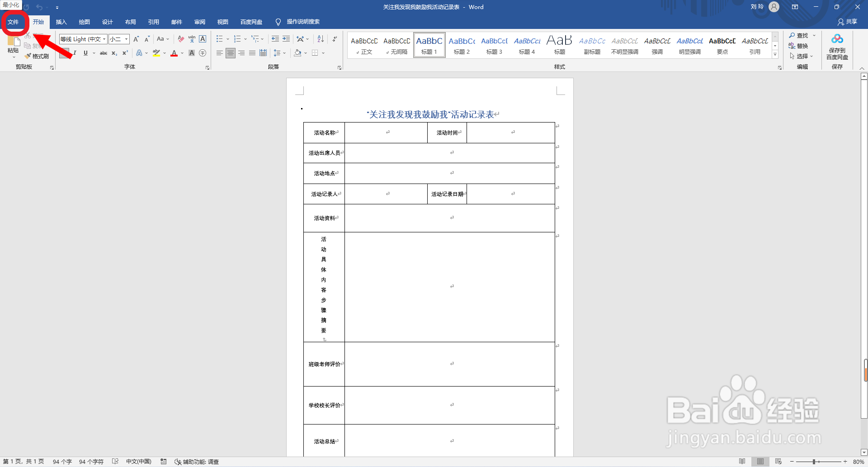Toggle center alignment
The image size is (868, 467).
pyautogui.click(x=231, y=53)
